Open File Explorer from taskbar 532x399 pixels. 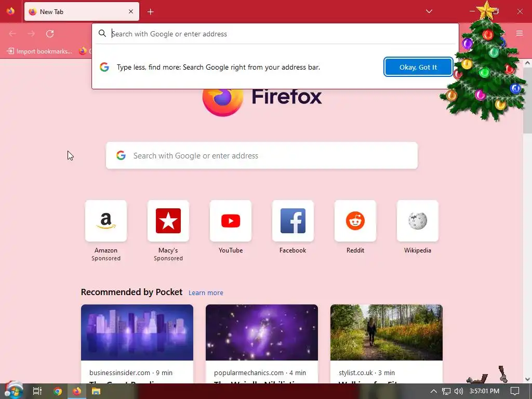96,391
